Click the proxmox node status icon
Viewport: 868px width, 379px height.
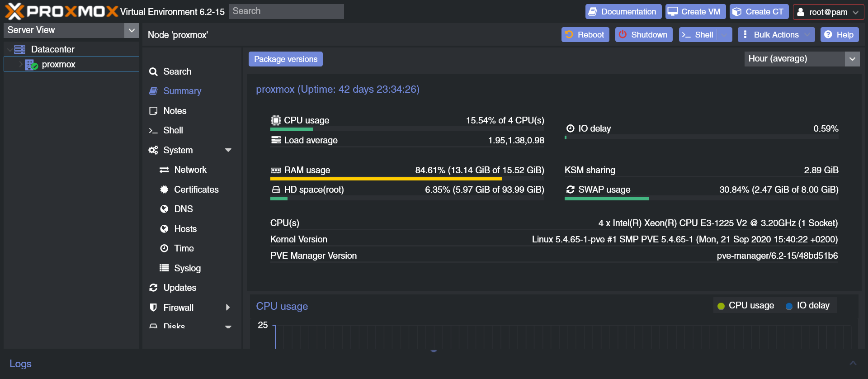point(31,65)
